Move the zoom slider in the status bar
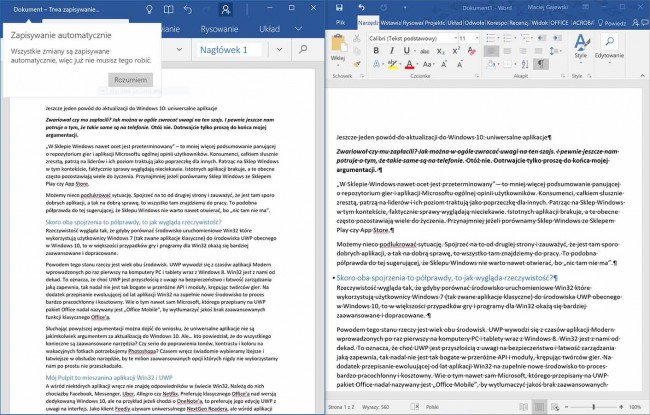650x415 pixels. tap(593, 407)
